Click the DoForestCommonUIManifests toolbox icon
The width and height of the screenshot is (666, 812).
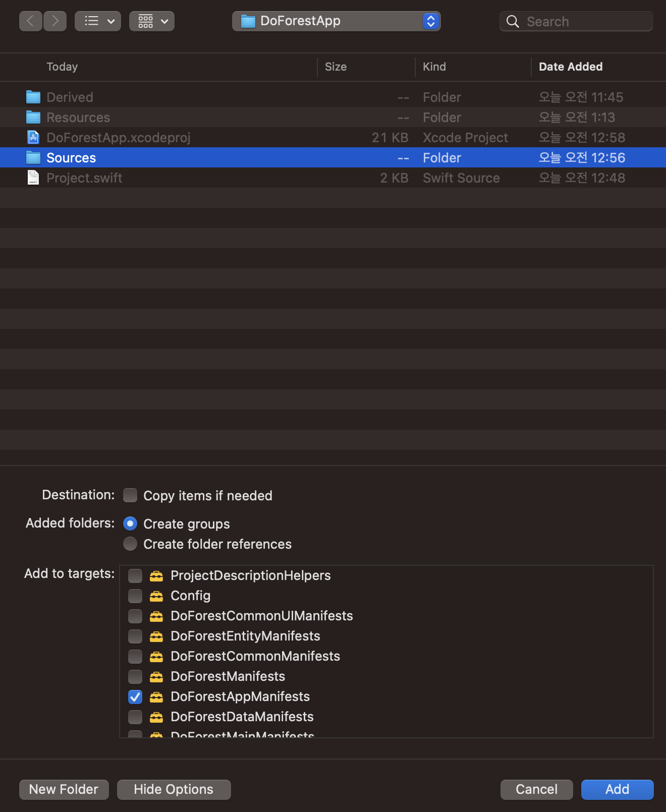[156, 616]
